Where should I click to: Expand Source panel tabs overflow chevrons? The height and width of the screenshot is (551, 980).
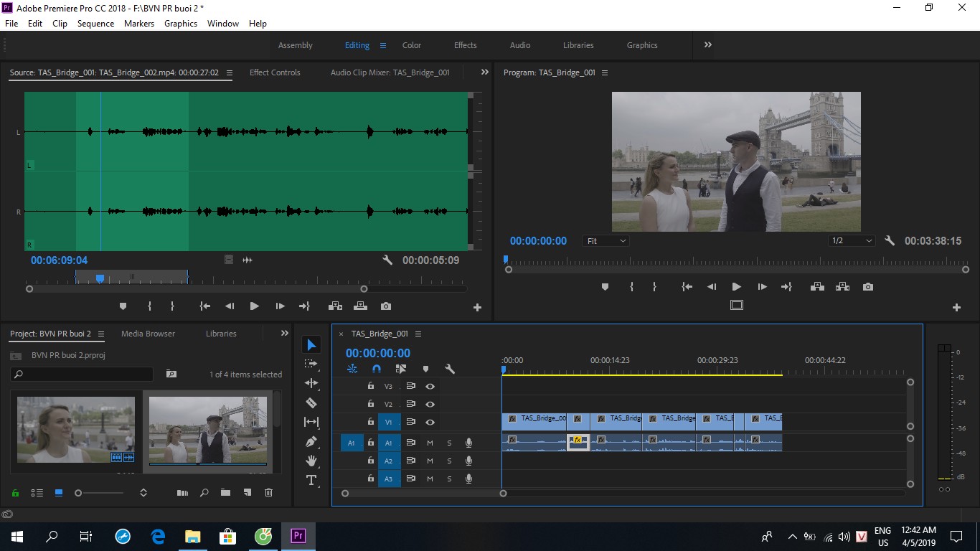click(x=484, y=72)
